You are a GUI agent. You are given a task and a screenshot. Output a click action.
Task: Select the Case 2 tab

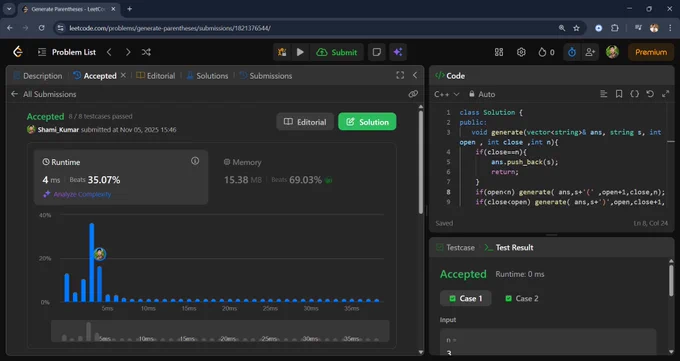point(522,299)
